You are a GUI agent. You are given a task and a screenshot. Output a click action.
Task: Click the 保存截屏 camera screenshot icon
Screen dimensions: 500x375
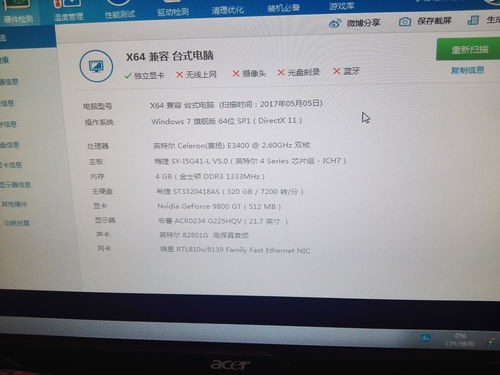(x=405, y=22)
